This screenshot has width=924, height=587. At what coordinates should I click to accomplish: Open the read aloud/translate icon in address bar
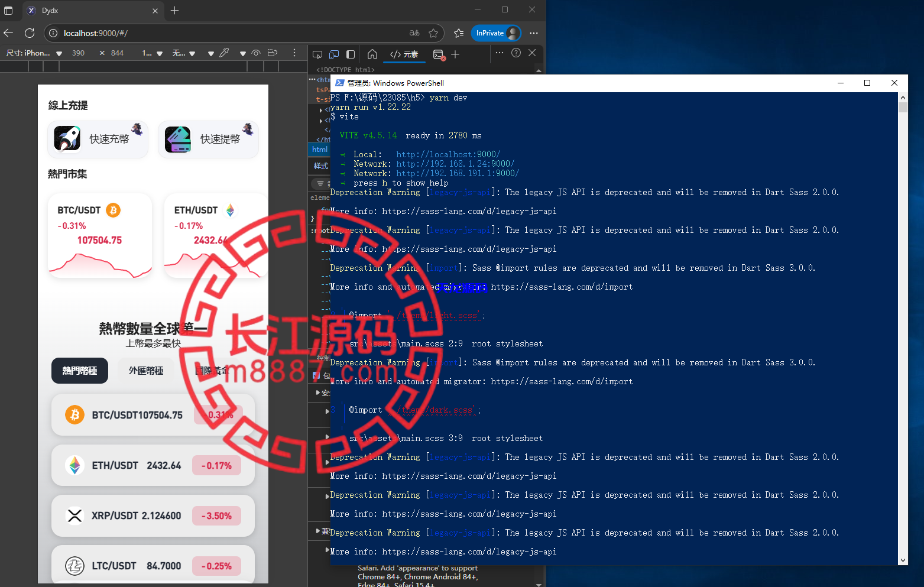pos(414,33)
